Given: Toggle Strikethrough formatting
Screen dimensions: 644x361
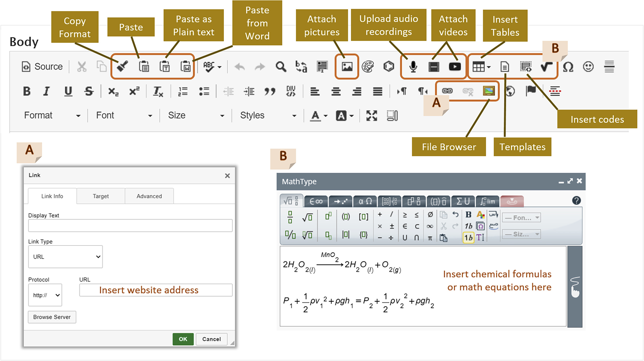Looking at the screenshot, I should [89, 91].
